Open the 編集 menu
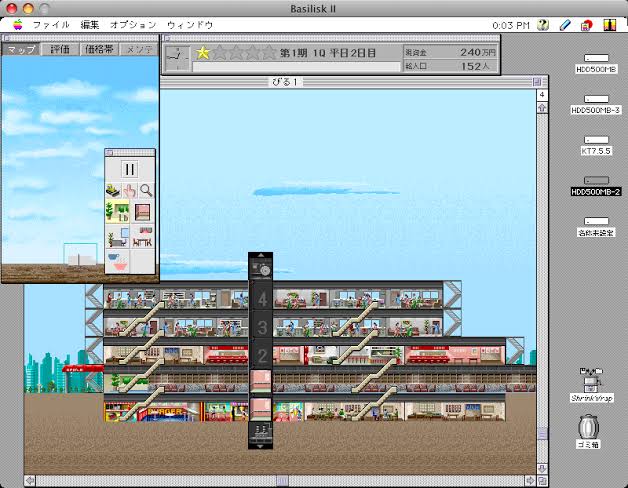 tap(90, 25)
